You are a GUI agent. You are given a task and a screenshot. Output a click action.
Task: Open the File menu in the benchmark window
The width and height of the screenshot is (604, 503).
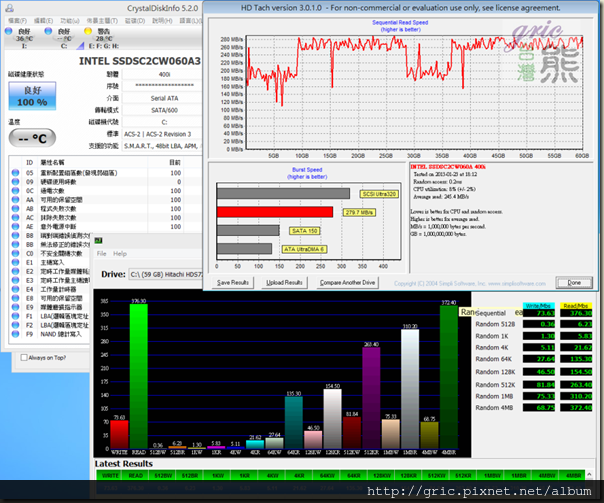coord(102,253)
